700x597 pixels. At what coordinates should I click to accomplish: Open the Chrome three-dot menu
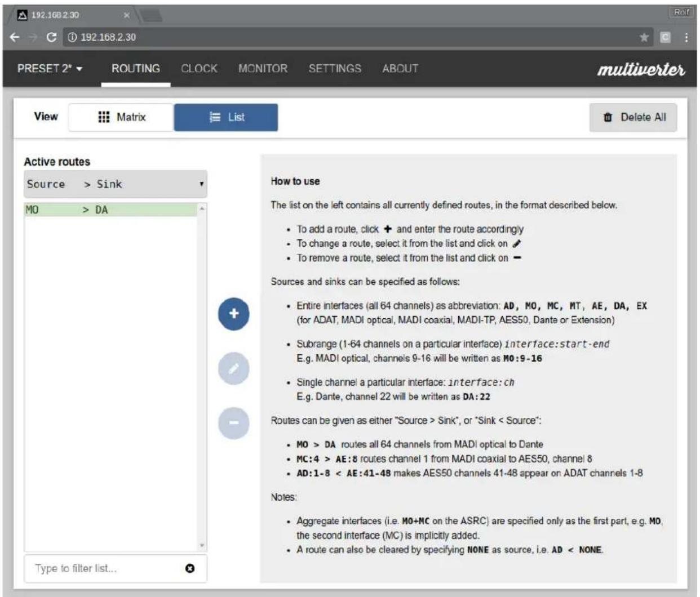(686, 38)
